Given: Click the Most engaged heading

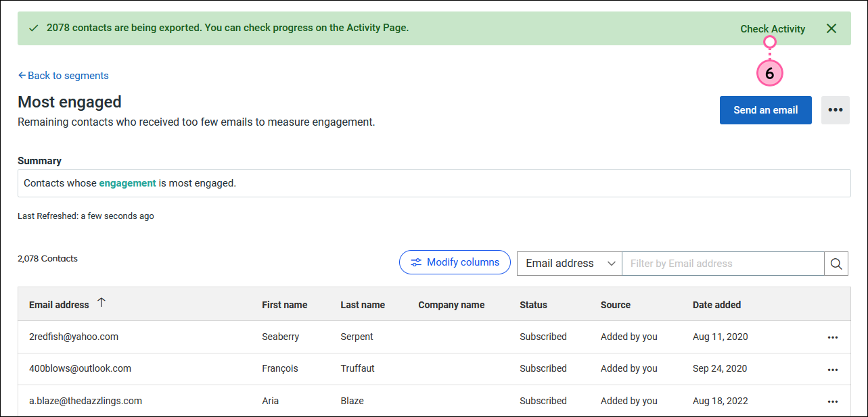Looking at the screenshot, I should [70, 102].
